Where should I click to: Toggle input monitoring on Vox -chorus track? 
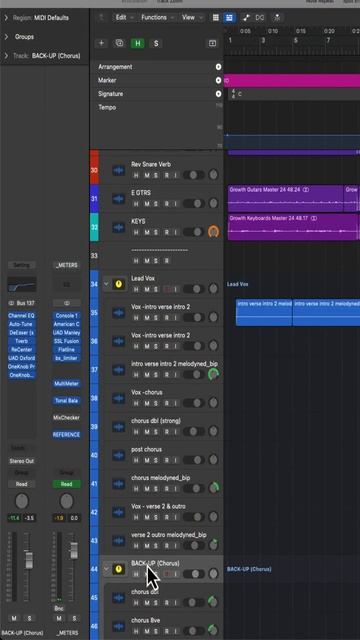(x=176, y=403)
